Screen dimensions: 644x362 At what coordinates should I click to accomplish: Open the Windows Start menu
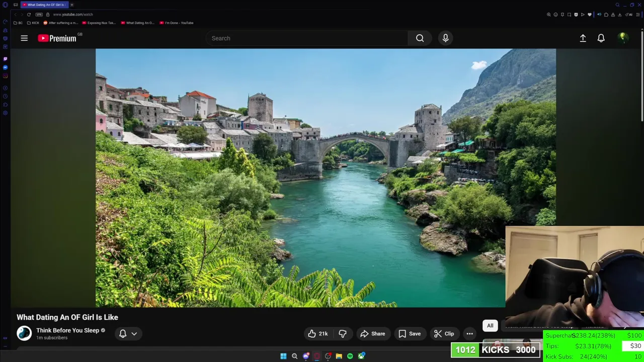283,356
